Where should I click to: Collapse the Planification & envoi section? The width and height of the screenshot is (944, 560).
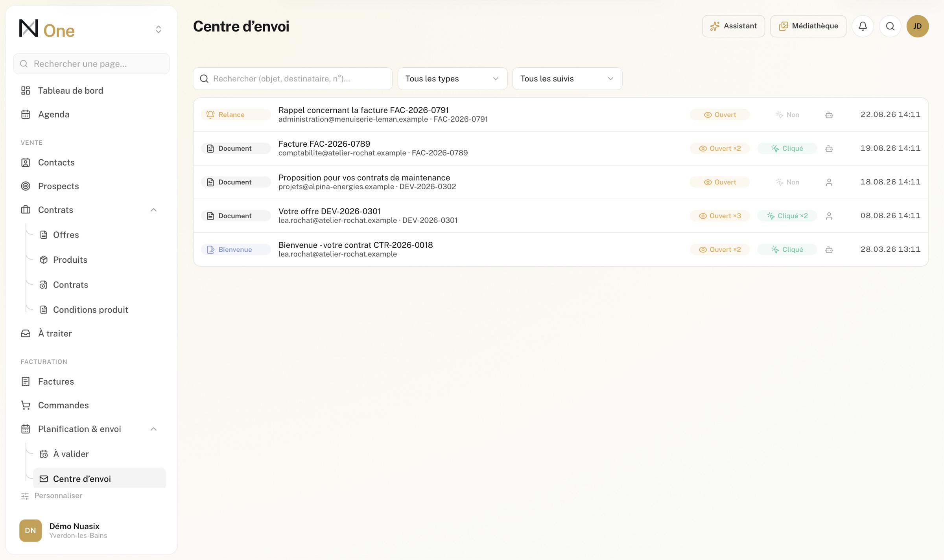[x=153, y=429]
